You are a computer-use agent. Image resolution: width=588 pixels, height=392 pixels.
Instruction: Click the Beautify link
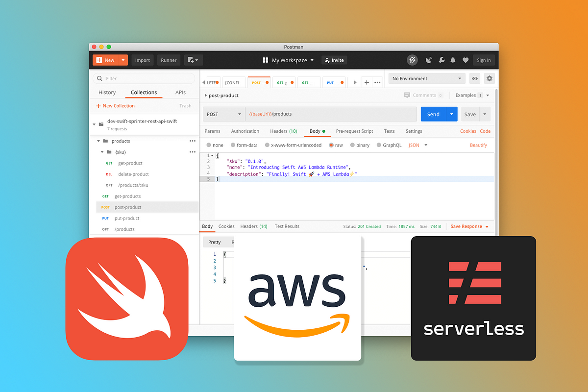[x=478, y=145]
